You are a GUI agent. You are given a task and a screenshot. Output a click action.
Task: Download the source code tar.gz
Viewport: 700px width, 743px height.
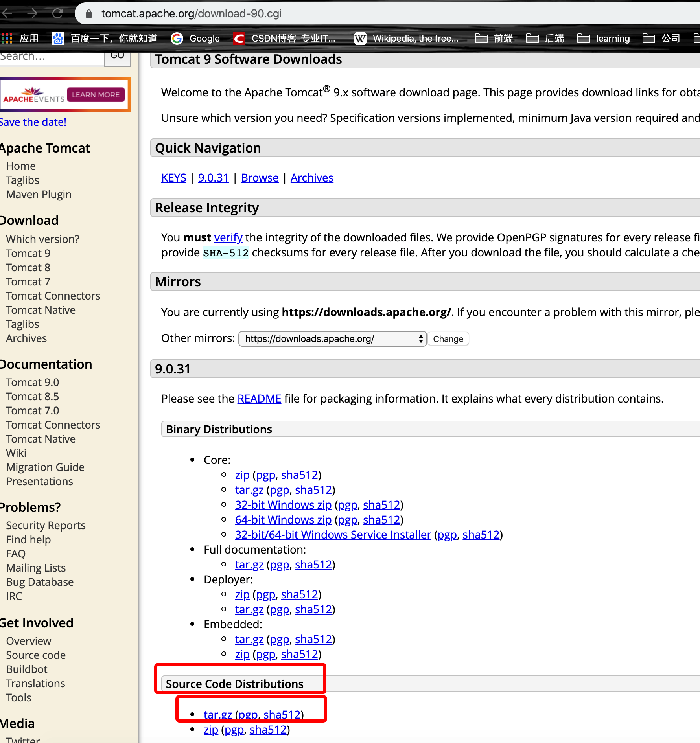(218, 715)
